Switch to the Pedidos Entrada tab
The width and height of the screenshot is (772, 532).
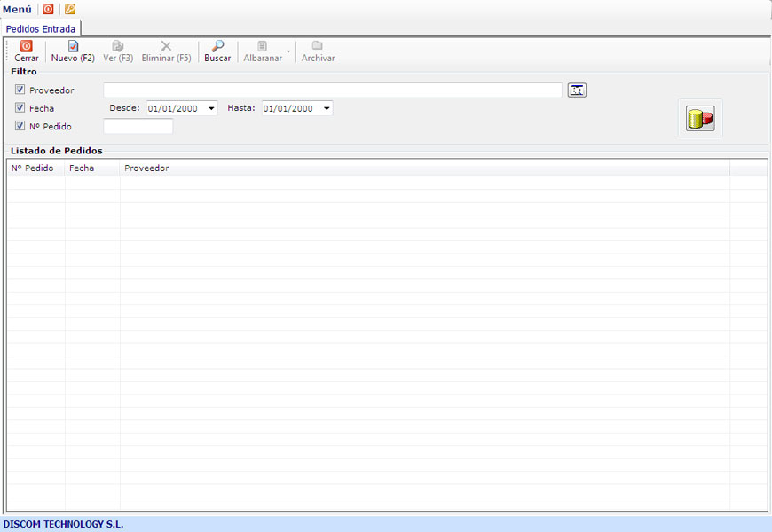(x=41, y=29)
